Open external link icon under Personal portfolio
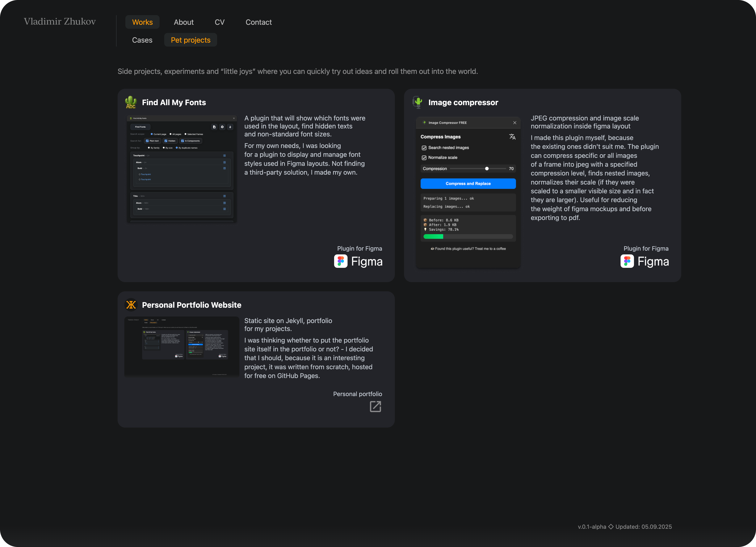 pyautogui.click(x=375, y=406)
